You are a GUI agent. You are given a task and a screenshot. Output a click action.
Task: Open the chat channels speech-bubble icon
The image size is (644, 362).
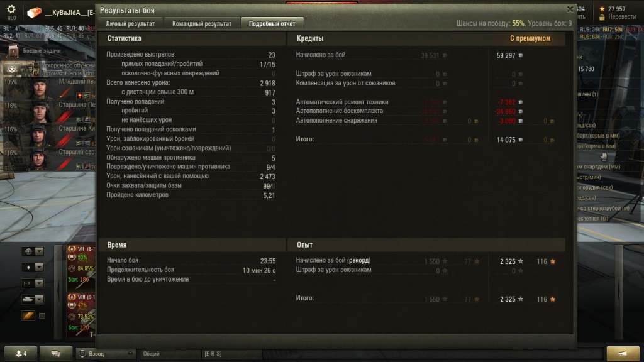[56, 353]
